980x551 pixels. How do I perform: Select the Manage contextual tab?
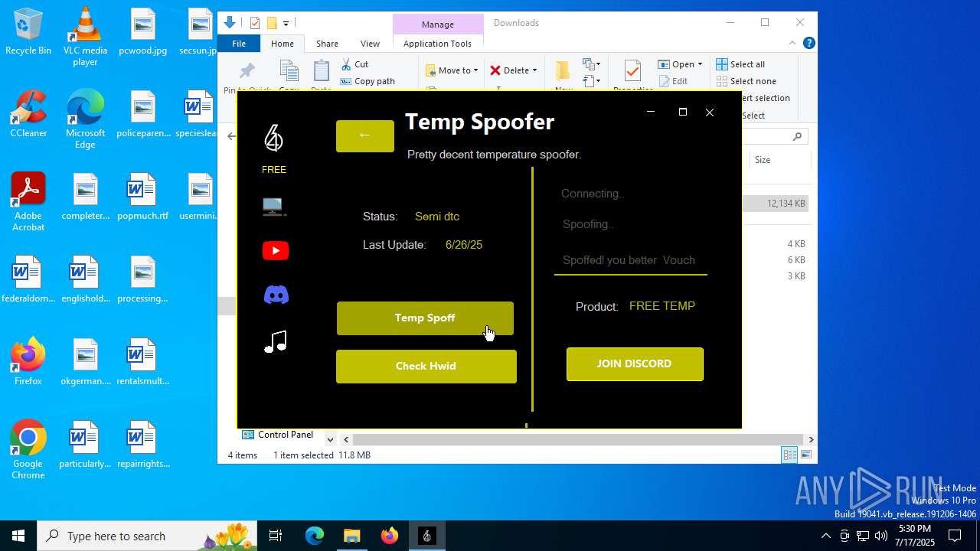point(438,24)
